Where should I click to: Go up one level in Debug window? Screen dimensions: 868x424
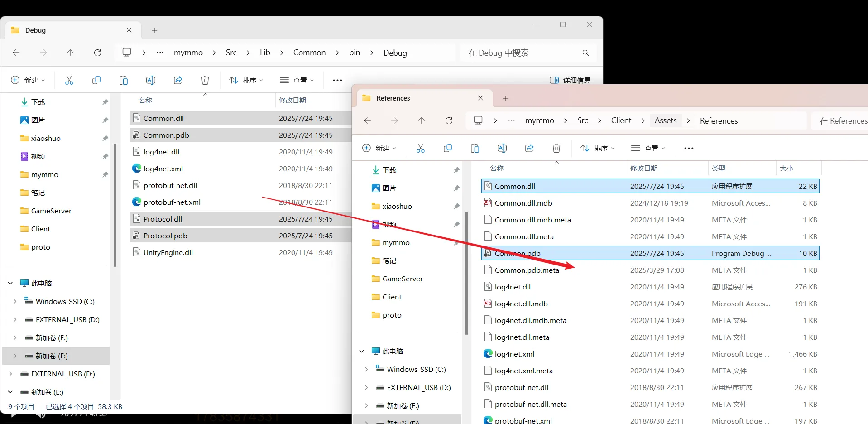(70, 53)
